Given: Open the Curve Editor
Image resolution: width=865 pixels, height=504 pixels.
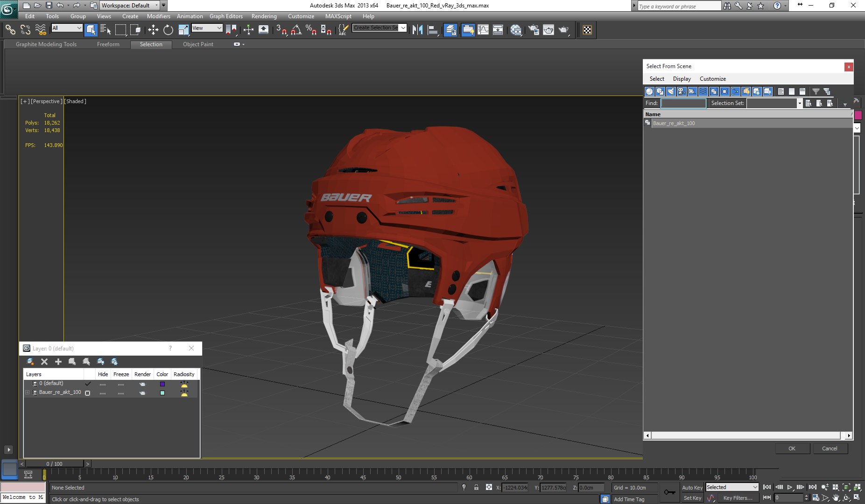Looking at the screenshot, I should [483, 30].
